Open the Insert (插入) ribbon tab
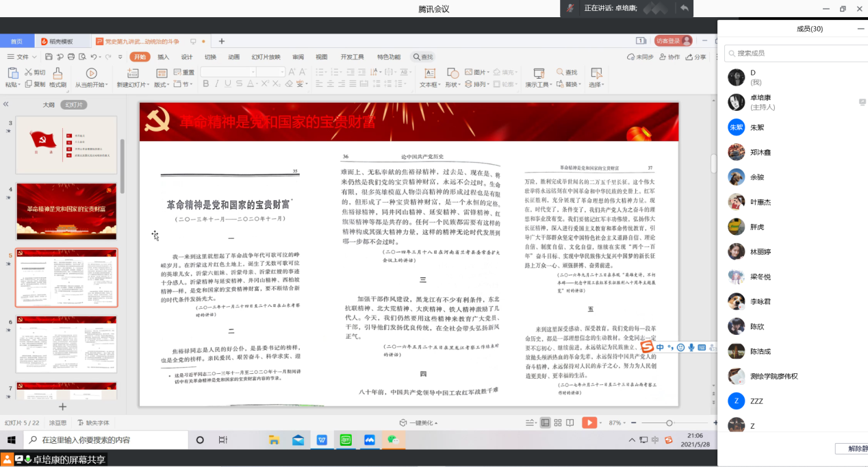 (164, 57)
